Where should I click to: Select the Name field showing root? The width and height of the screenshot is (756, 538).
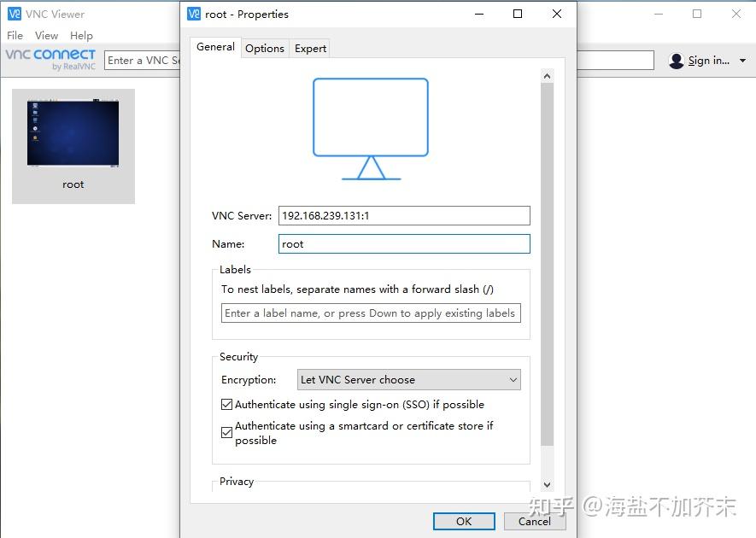(x=404, y=243)
